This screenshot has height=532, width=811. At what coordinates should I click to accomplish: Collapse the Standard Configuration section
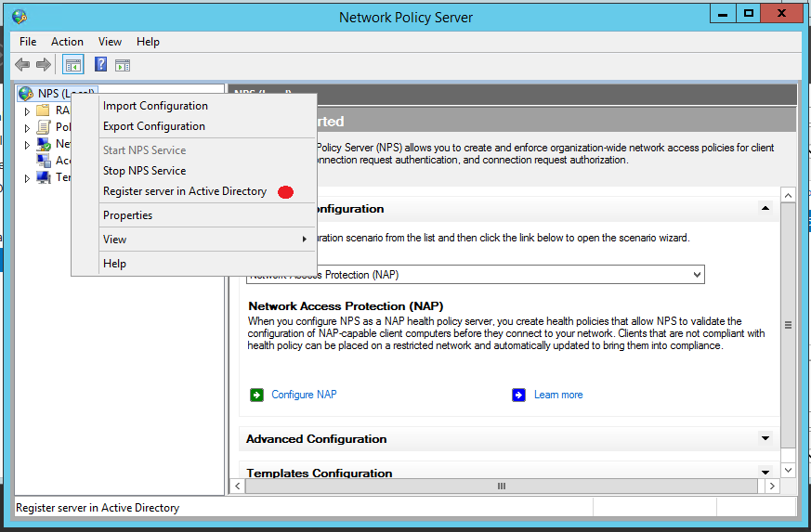pos(765,208)
